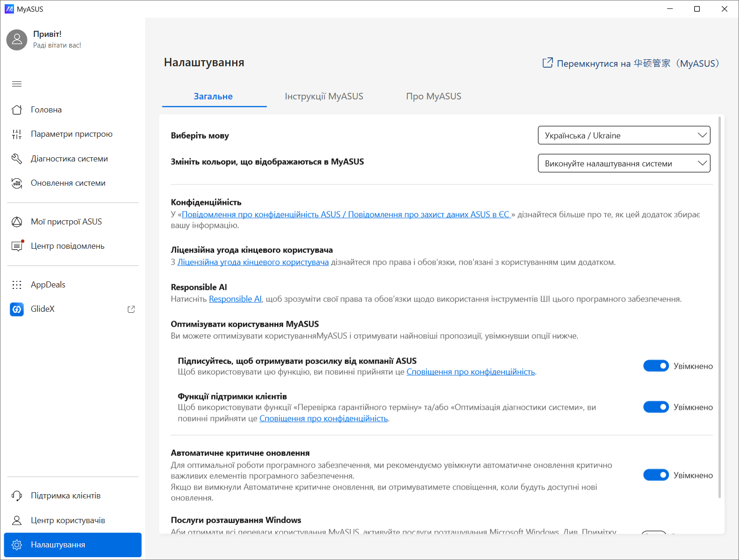739x560 pixels.
Task: Click the Привіт! greeting text
Action: click(47, 34)
